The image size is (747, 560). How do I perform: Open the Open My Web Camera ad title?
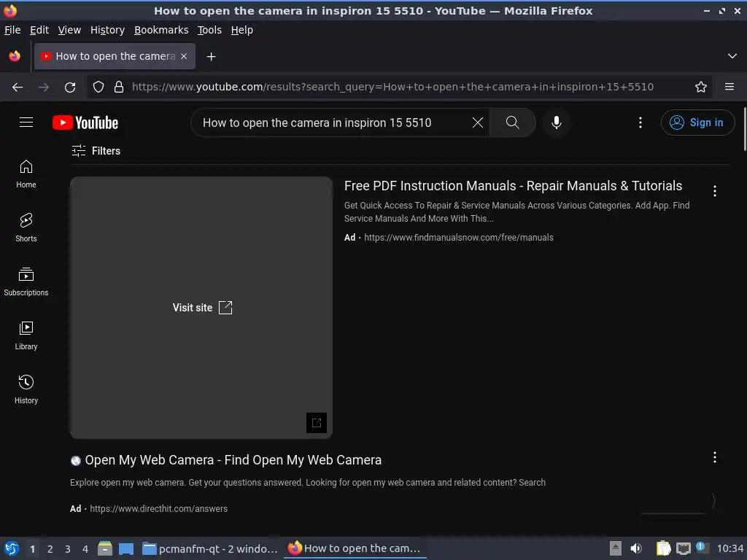point(233,460)
